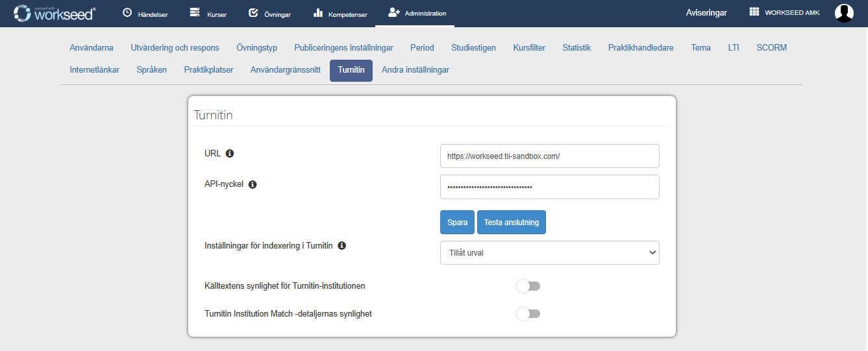Open the Statistik tab
This screenshot has height=351, width=868.
tap(577, 47)
